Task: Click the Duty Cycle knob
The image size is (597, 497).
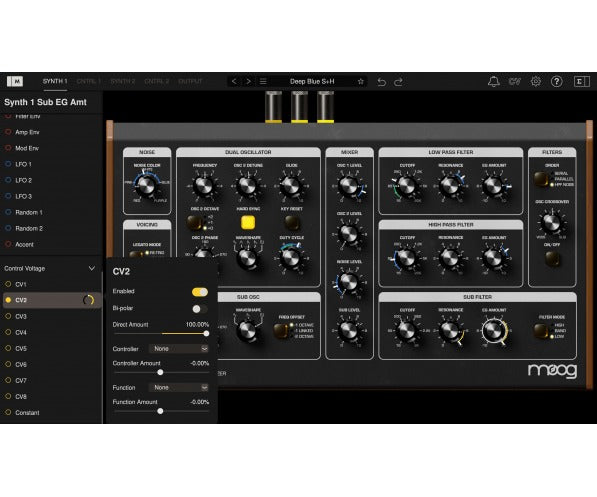Action: coord(291,258)
